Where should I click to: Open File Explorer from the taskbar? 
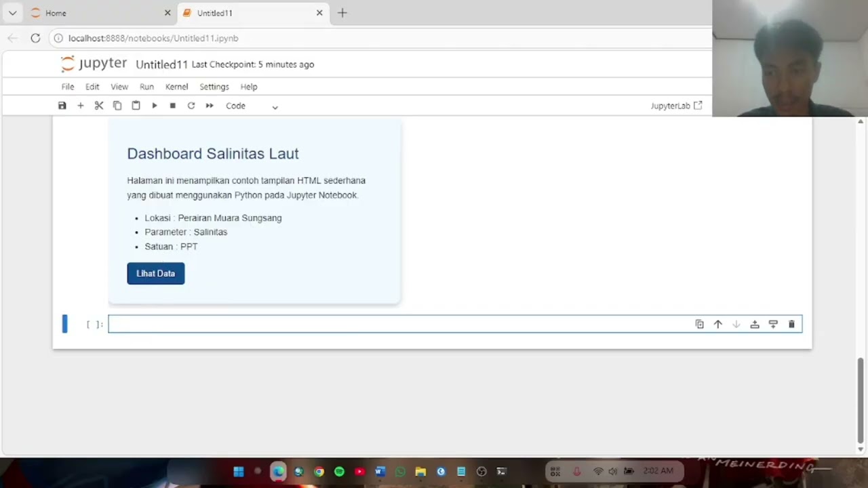pyautogui.click(x=420, y=472)
